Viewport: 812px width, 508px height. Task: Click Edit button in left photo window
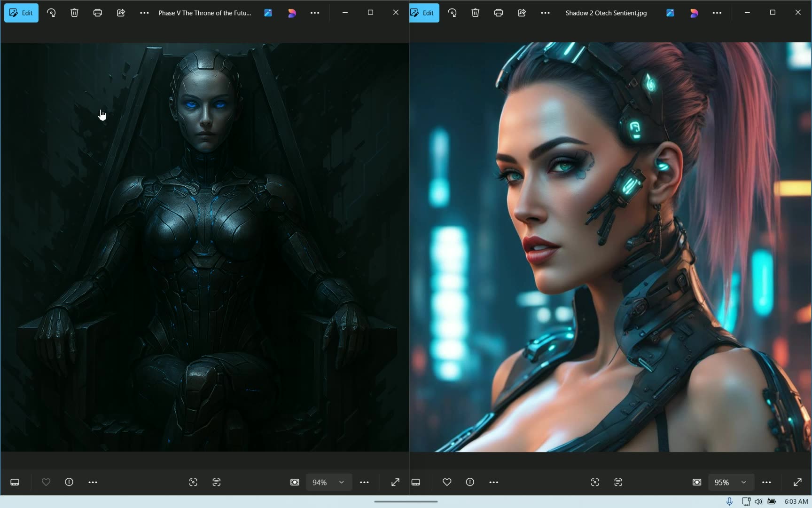pyautogui.click(x=21, y=13)
